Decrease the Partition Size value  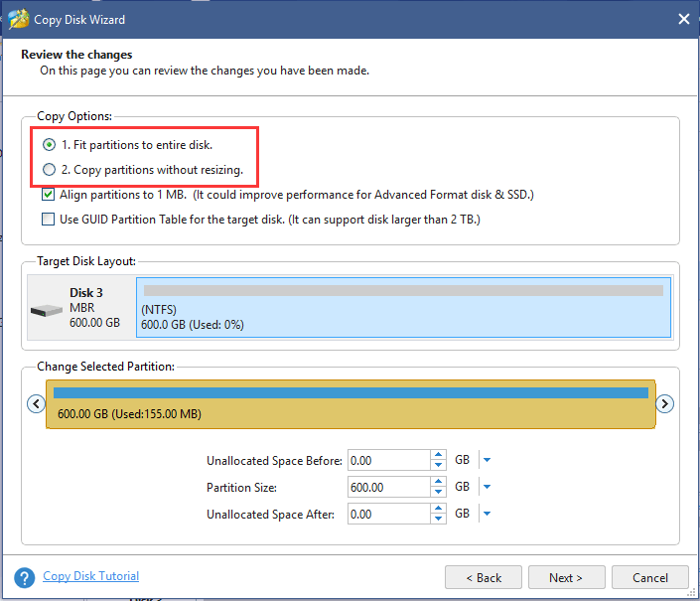(x=439, y=492)
